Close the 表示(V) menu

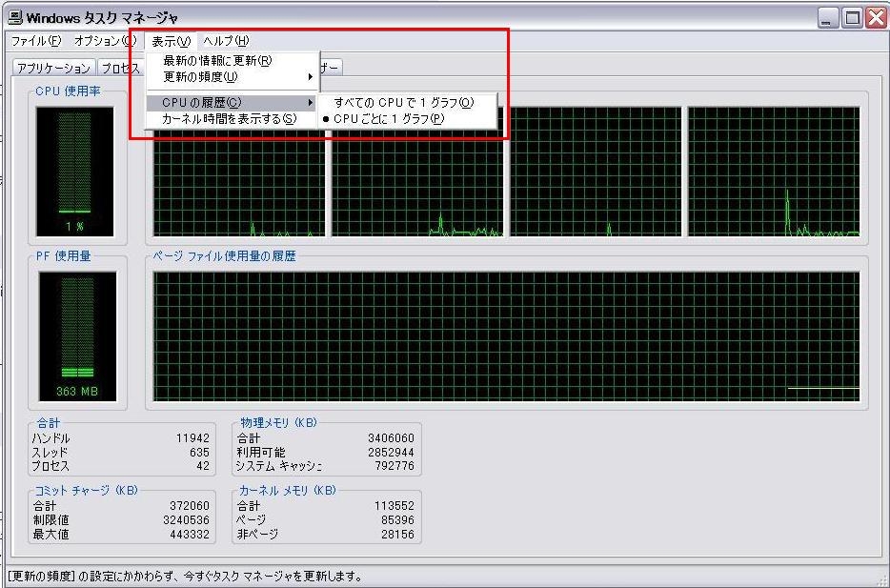pyautogui.click(x=171, y=41)
